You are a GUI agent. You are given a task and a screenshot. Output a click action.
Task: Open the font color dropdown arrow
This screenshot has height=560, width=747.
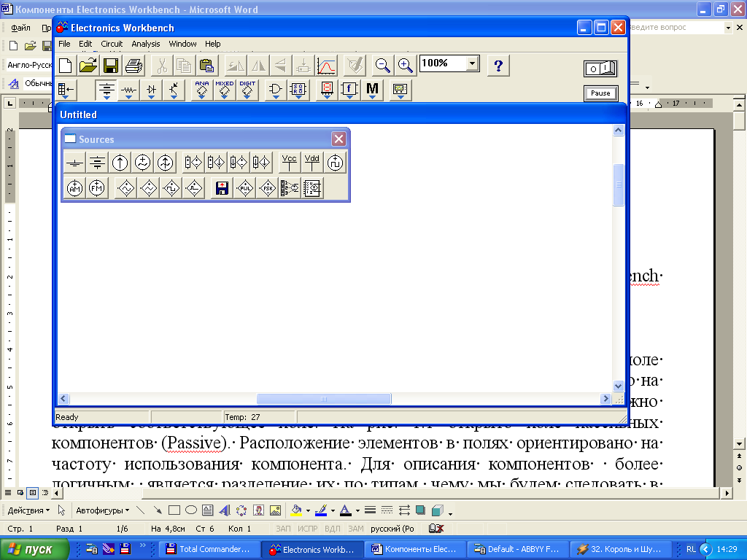point(357,511)
